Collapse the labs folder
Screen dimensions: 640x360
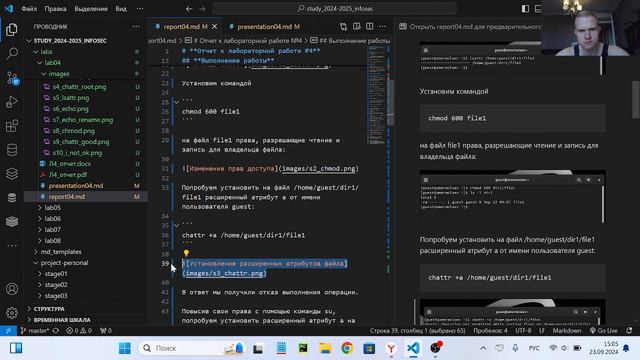pyautogui.click(x=36, y=52)
